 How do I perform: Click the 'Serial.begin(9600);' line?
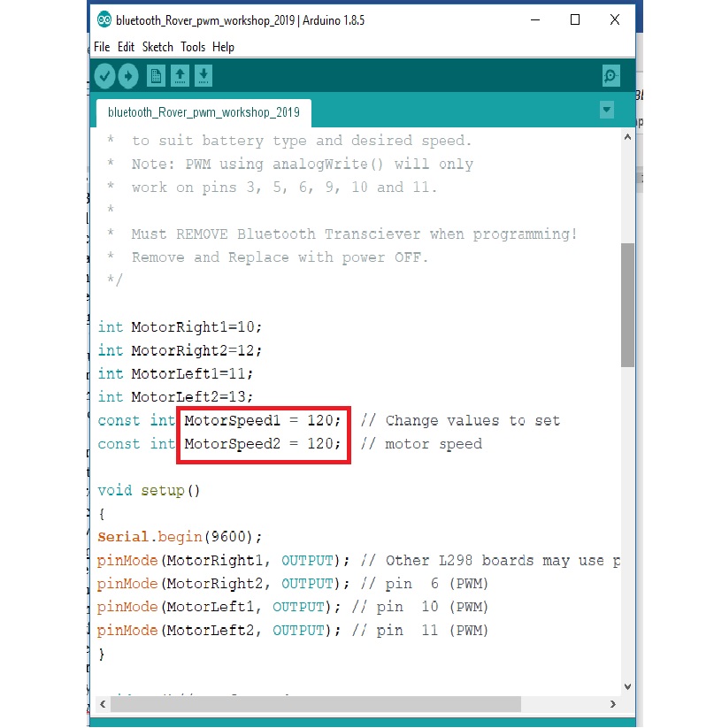[x=180, y=537]
